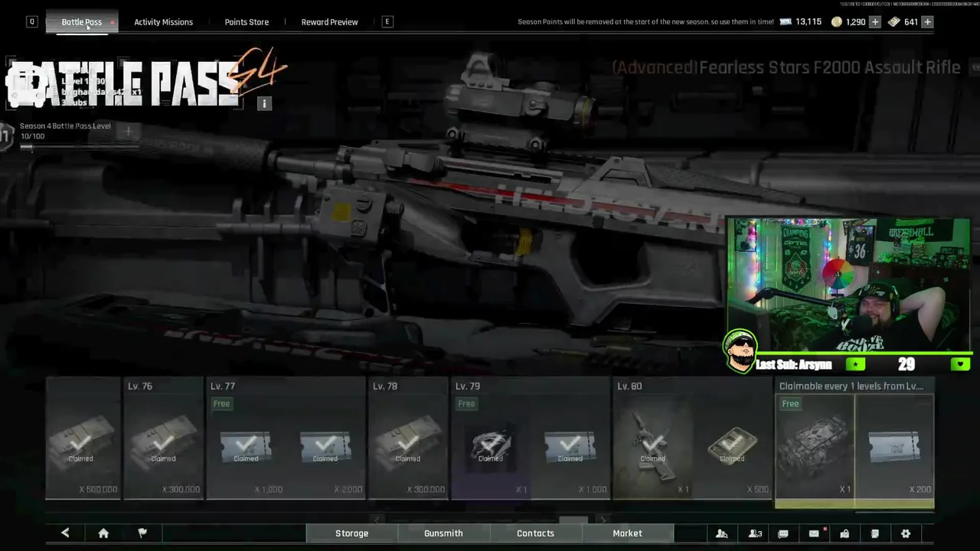Click the banknote currency icon
This screenshot has width=980, height=551.
click(x=894, y=22)
